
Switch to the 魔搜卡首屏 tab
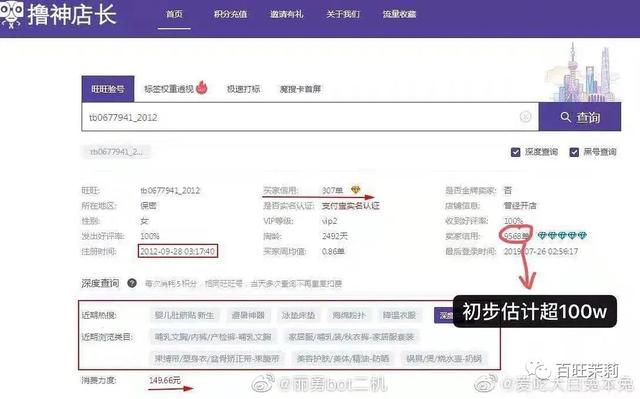[300, 89]
